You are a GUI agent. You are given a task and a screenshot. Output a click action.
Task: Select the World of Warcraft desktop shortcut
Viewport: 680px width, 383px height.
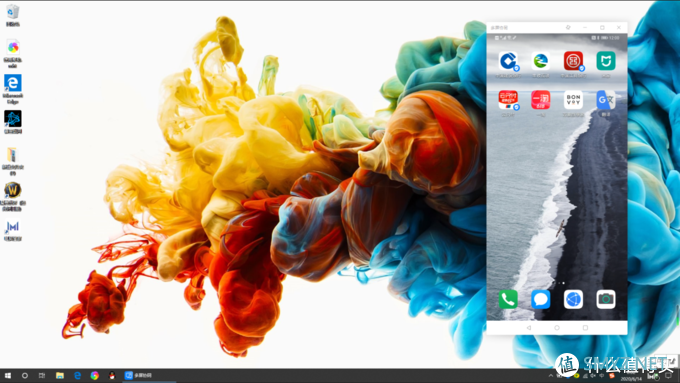(13, 196)
